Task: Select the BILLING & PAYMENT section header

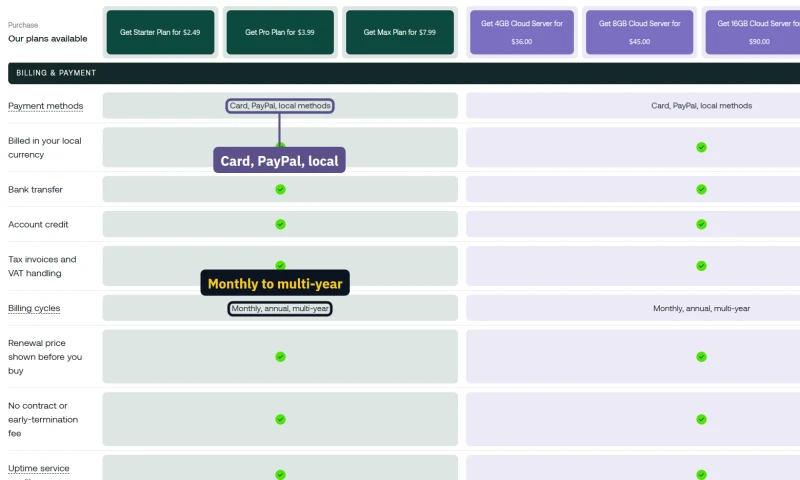Action: pyautogui.click(x=404, y=73)
